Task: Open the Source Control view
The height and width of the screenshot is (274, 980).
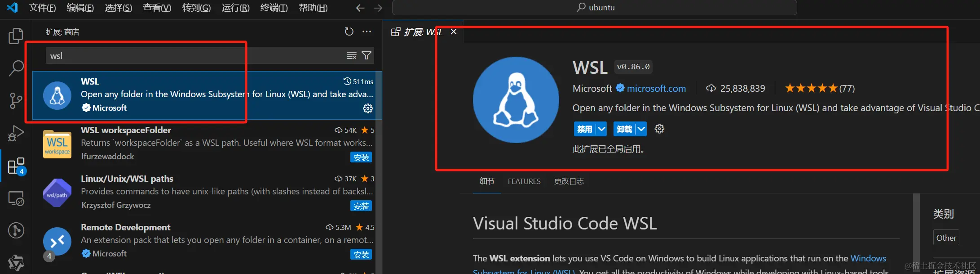Action: (x=16, y=101)
